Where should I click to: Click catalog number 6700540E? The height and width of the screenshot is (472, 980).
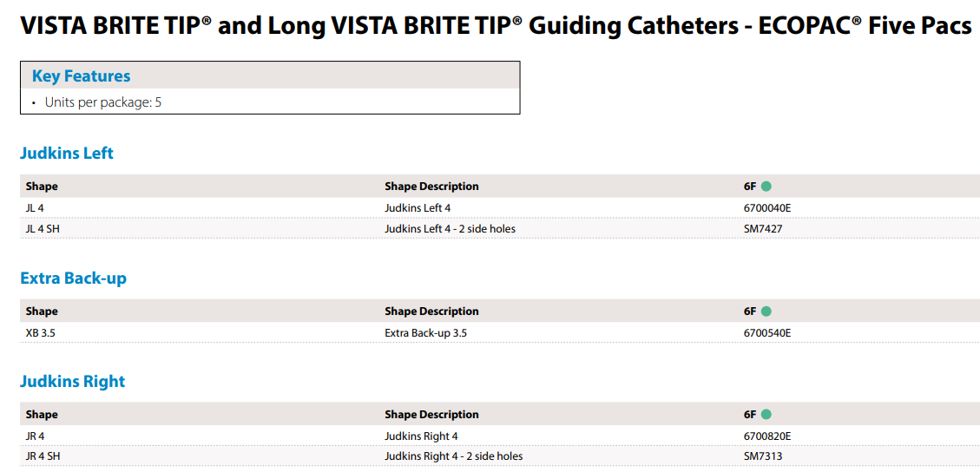pos(765,333)
